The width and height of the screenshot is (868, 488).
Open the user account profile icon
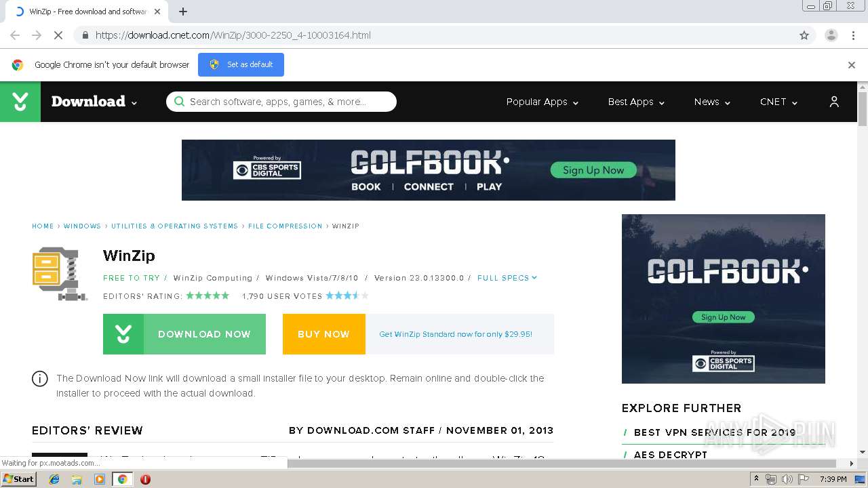[x=834, y=102]
